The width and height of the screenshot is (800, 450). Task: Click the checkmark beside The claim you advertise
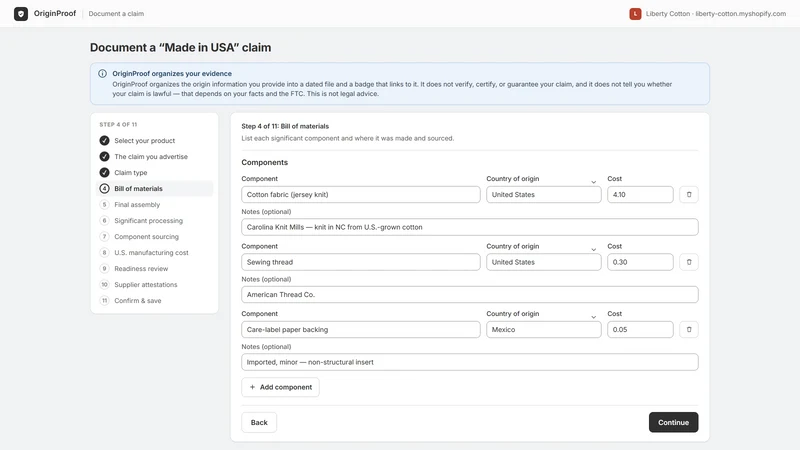point(104,157)
